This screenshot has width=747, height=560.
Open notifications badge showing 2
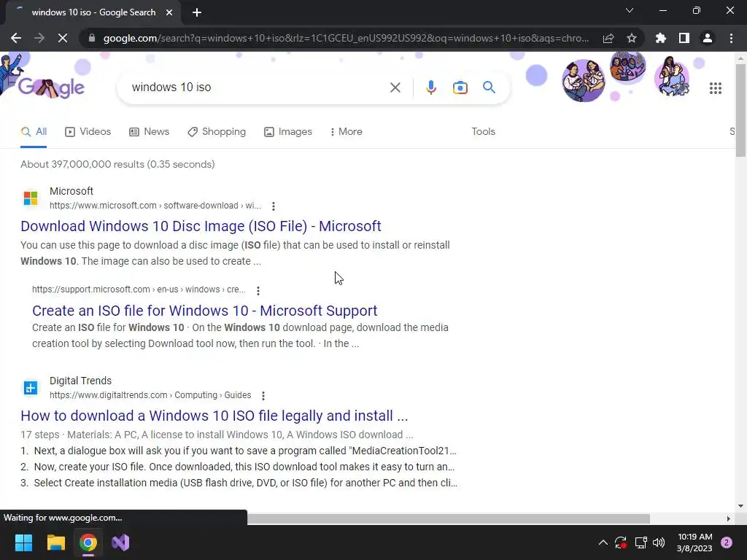coord(727,542)
